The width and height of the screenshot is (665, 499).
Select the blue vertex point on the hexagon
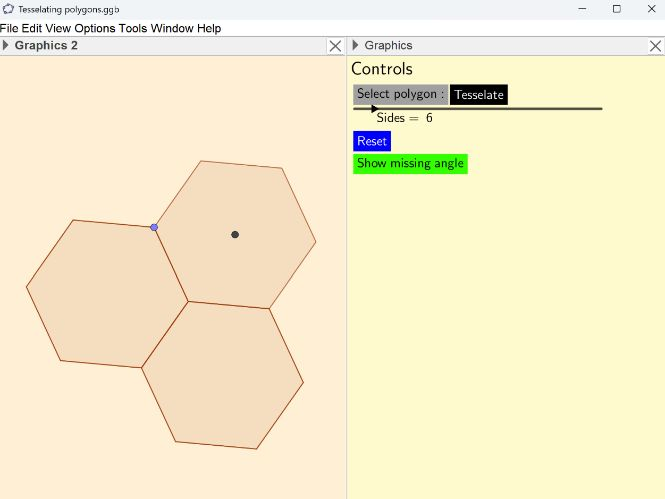154,227
